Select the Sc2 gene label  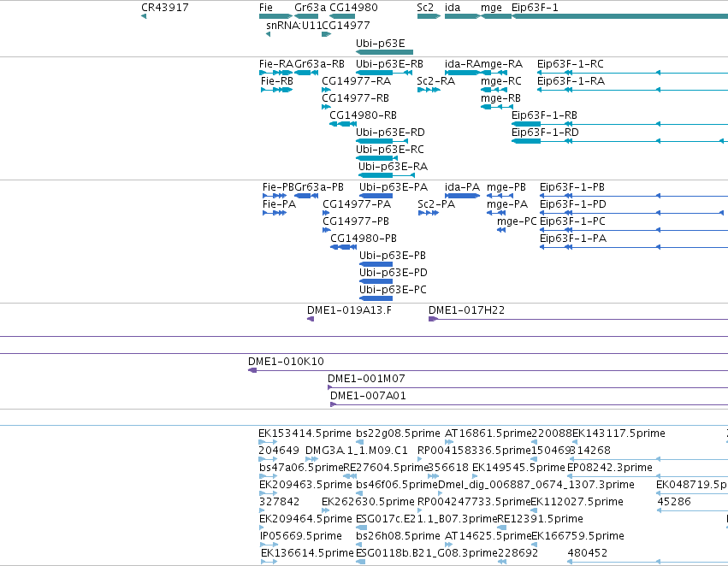425,8
